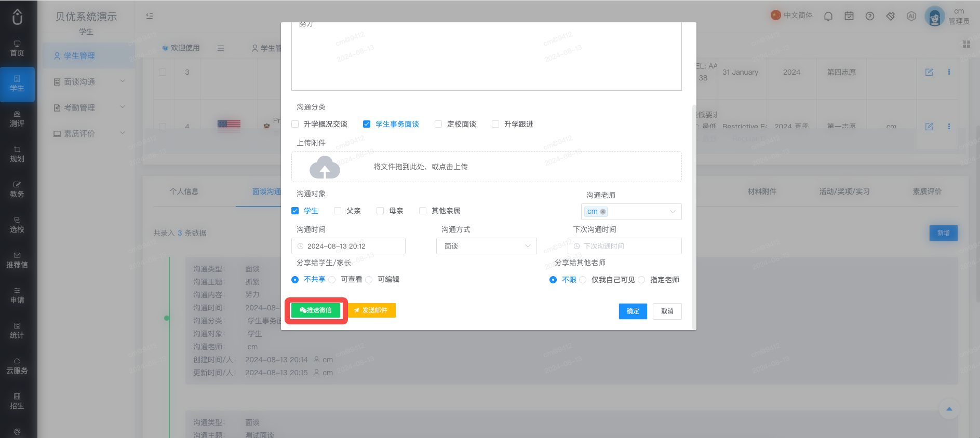
Task: Open 统计 in the left sidebar
Action: coord(17,331)
